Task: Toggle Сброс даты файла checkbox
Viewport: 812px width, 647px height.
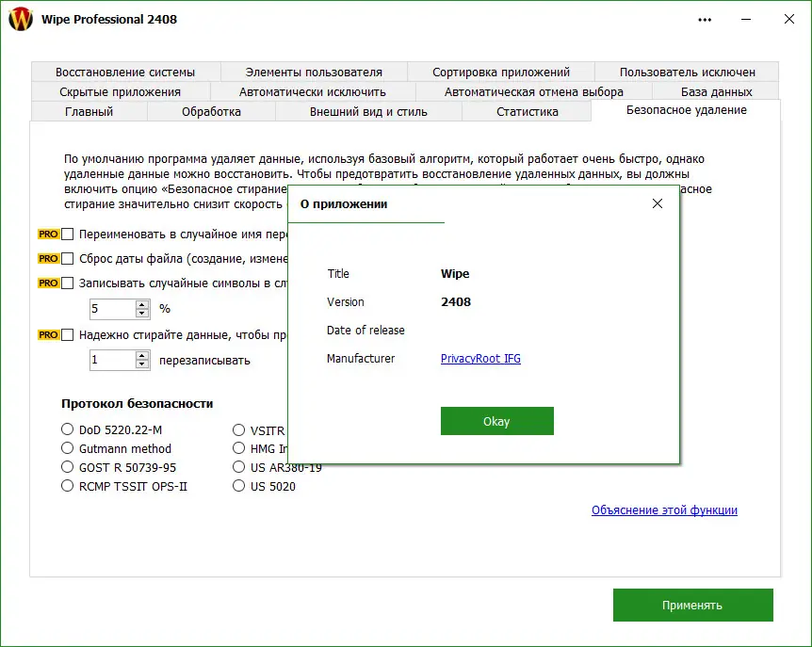Action: 67,258
